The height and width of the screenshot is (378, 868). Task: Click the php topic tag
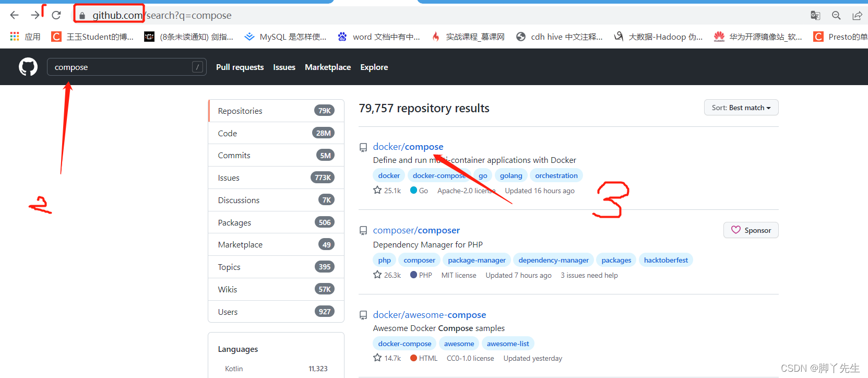point(385,260)
